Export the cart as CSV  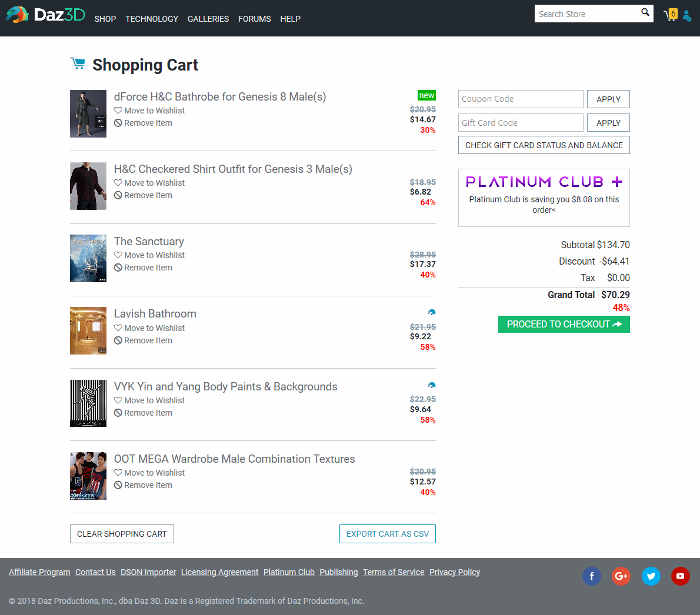387,533
